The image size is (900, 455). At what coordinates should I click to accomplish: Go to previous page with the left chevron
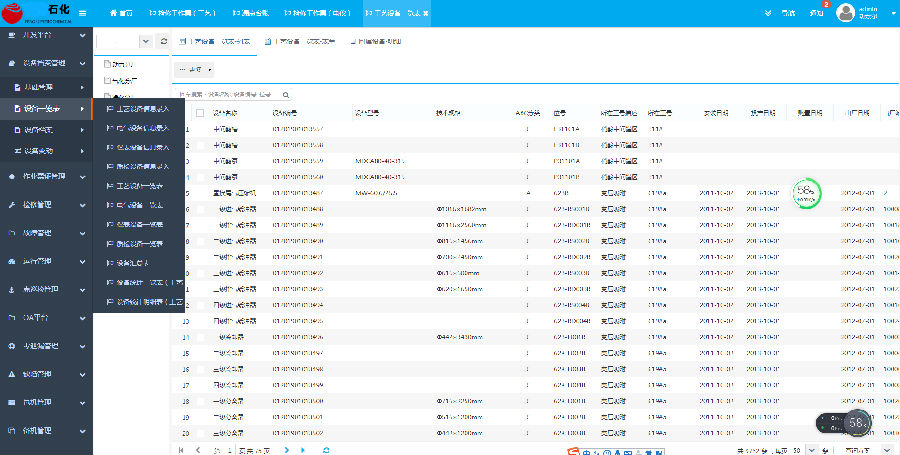pos(198,450)
